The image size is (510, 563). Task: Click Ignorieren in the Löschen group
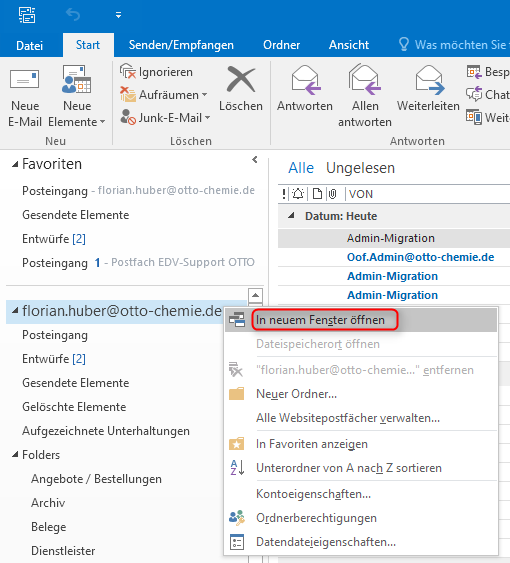(x=157, y=72)
